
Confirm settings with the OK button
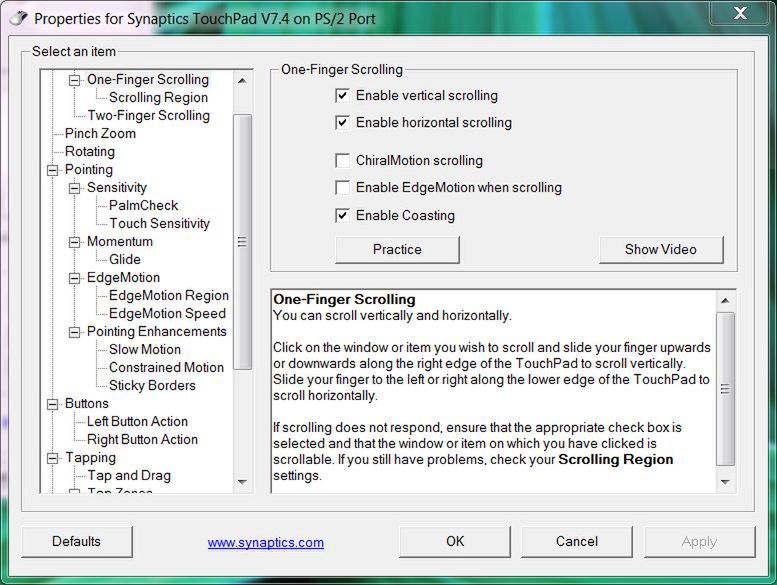pyautogui.click(x=455, y=541)
